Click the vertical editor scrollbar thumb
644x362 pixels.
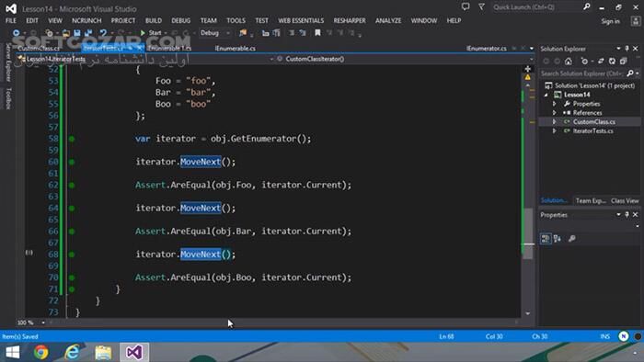pyautogui.click(x=528, y=234)
